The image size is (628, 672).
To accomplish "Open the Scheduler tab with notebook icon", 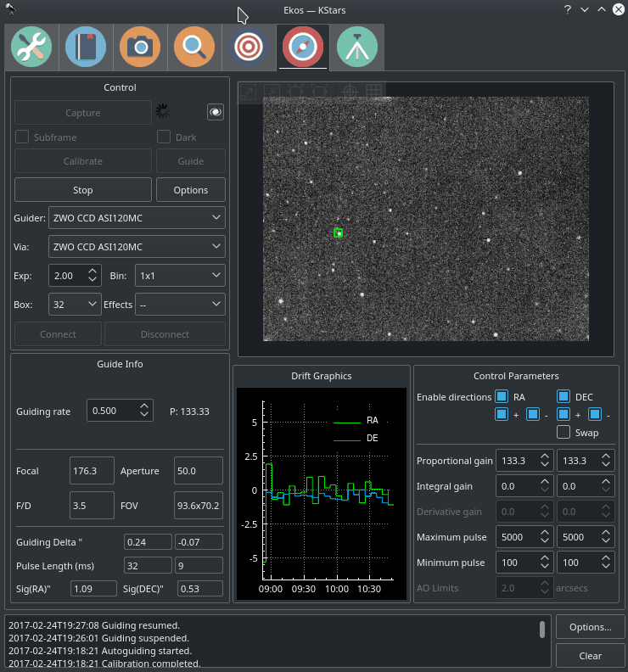I will 86,48.
